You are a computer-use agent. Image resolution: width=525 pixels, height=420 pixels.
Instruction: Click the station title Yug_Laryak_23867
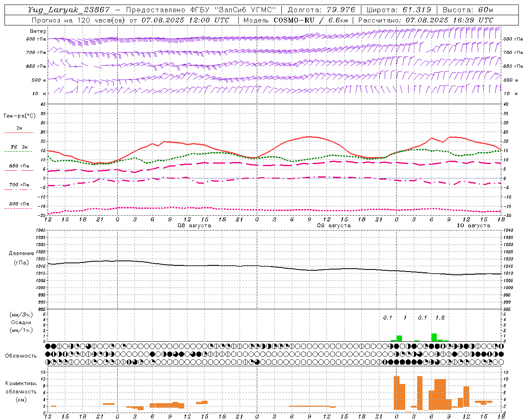point(69,10)
